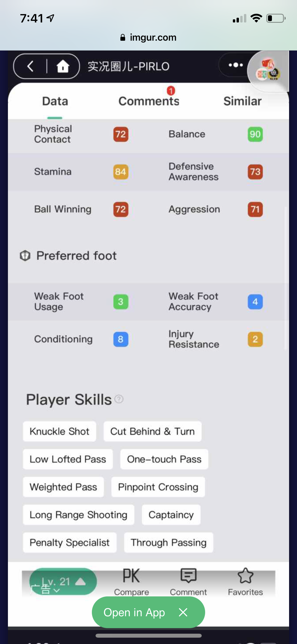297x644 pixels.
Task: Switch to the Similar tab
Action: click(243, 101)
